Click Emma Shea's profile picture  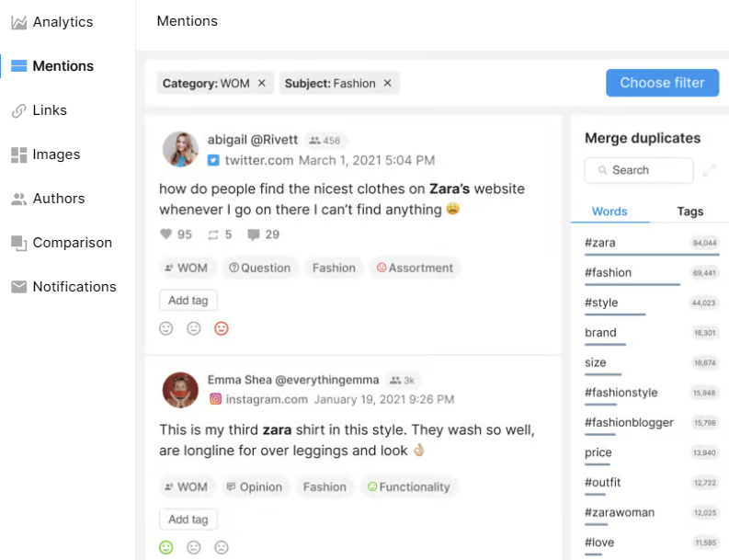click(x=180, y=390)
